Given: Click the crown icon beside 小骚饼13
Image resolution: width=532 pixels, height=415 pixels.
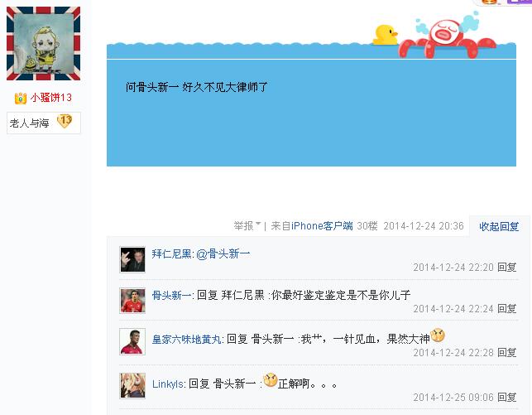Looking at the screenshot, I should 21,98.
